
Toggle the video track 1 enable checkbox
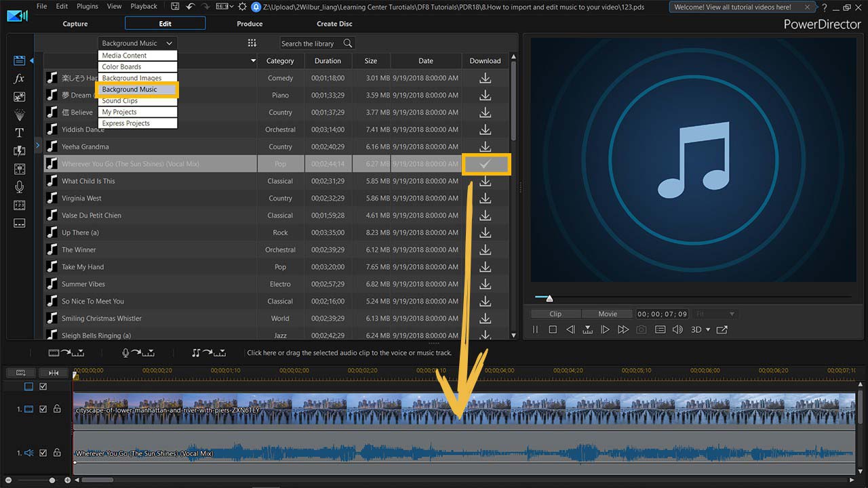coord(43,409)
